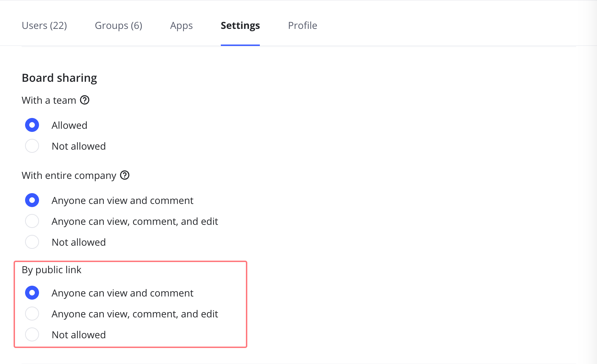The width and height of the screenshot is (597, 364).
Task: Allow public link view, comment, and edit
Action: 32,314
